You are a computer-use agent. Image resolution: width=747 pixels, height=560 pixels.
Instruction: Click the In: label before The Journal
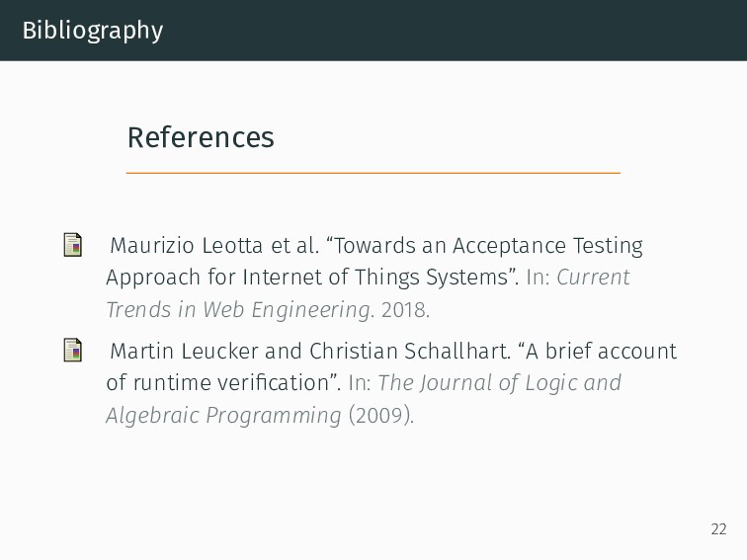click(x=360, y=383)
